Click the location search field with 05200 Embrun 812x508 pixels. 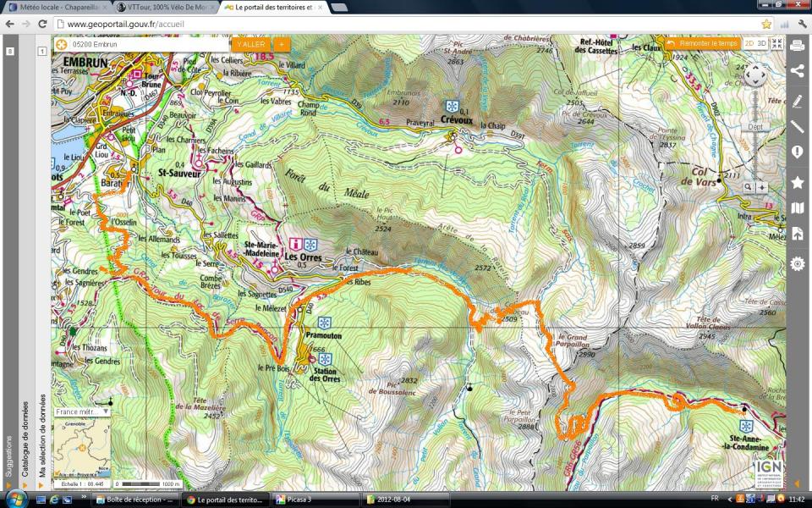(151, 45)
